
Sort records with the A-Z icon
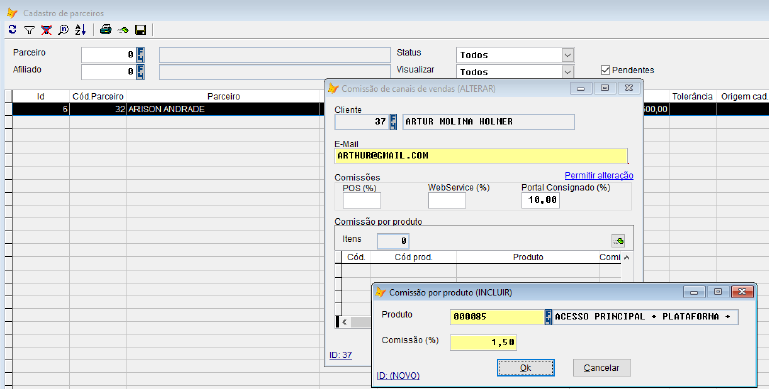[80, 30]
